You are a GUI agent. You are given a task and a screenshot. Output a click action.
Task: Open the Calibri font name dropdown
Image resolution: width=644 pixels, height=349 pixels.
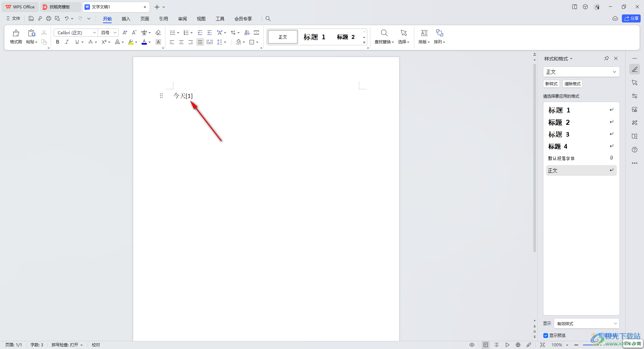[94, 33]
